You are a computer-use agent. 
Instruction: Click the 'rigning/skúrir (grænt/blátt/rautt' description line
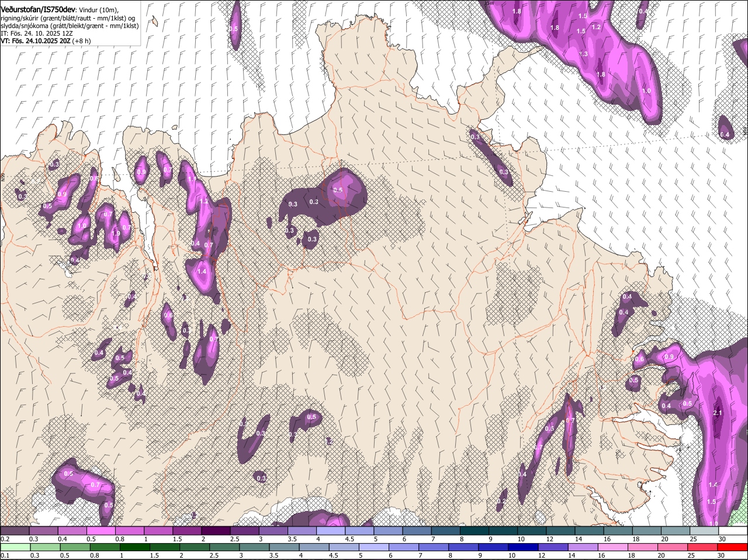coord(68,18)
